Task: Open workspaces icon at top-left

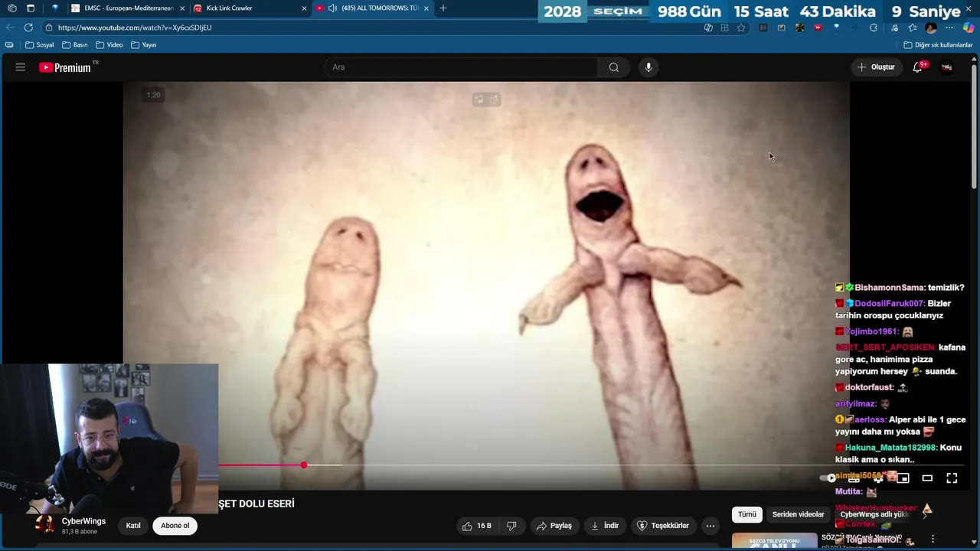Action: point(11,8)
